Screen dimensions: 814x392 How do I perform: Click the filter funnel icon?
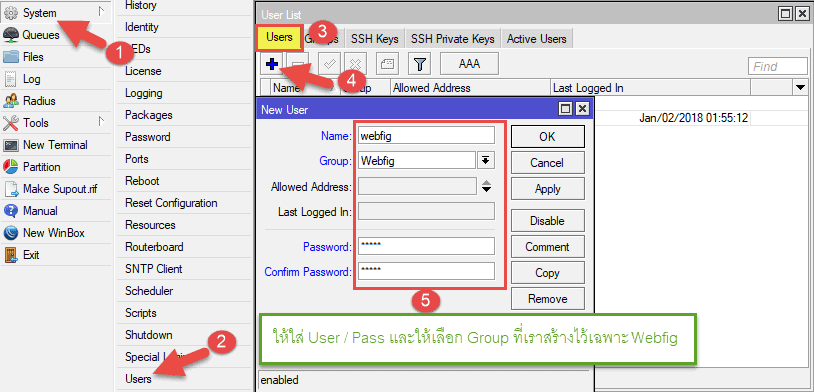click(420, 64)
